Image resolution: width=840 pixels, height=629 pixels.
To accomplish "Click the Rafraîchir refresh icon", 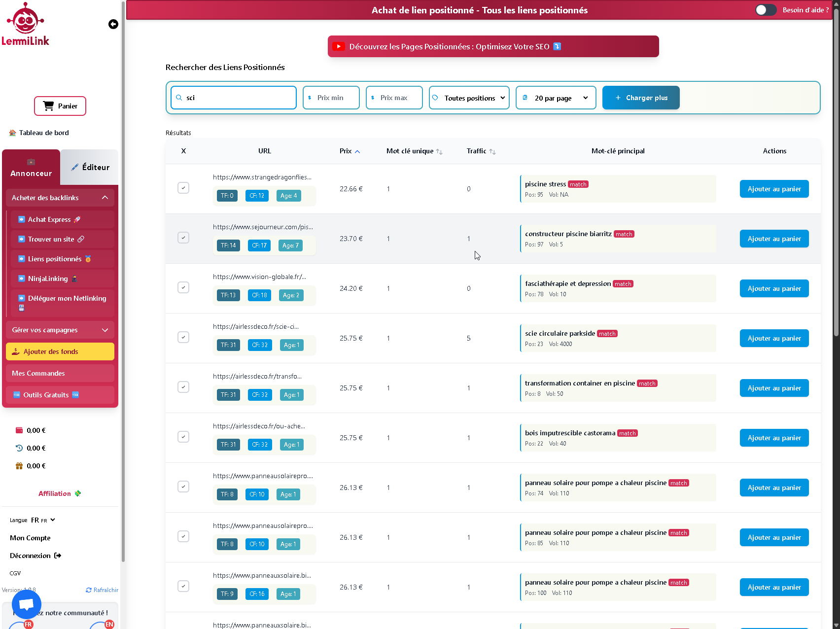I will (x=89, y=590).
